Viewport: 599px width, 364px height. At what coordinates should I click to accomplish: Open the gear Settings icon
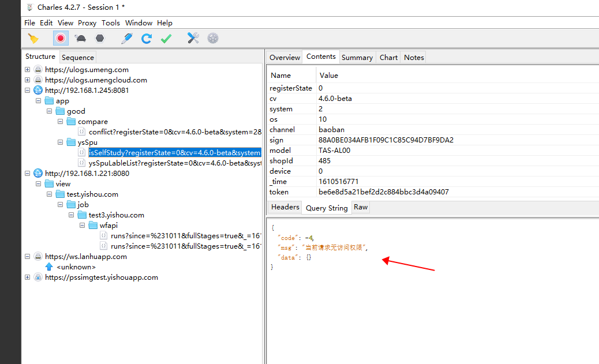pyautogui.click(x=213, y=38)
